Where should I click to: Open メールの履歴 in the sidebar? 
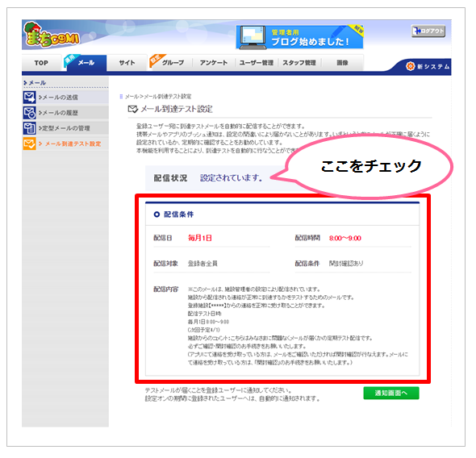coord(58,113)
